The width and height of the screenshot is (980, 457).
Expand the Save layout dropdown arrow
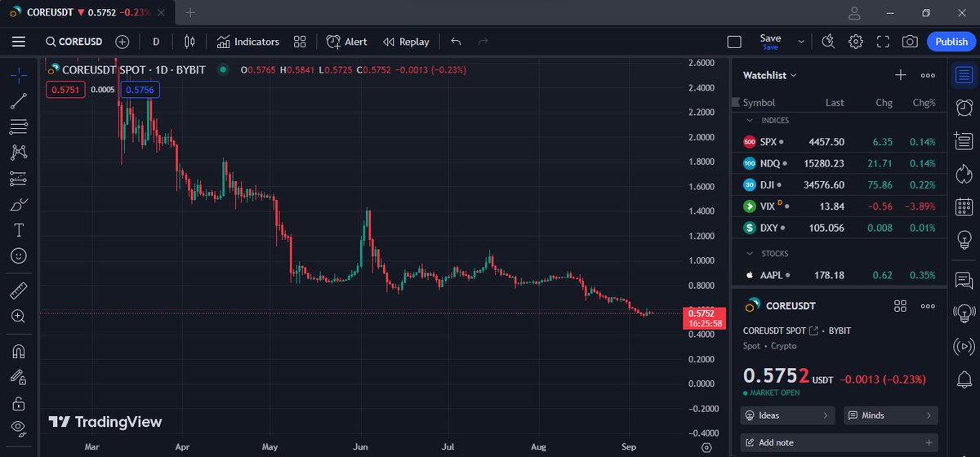[801, 42]
